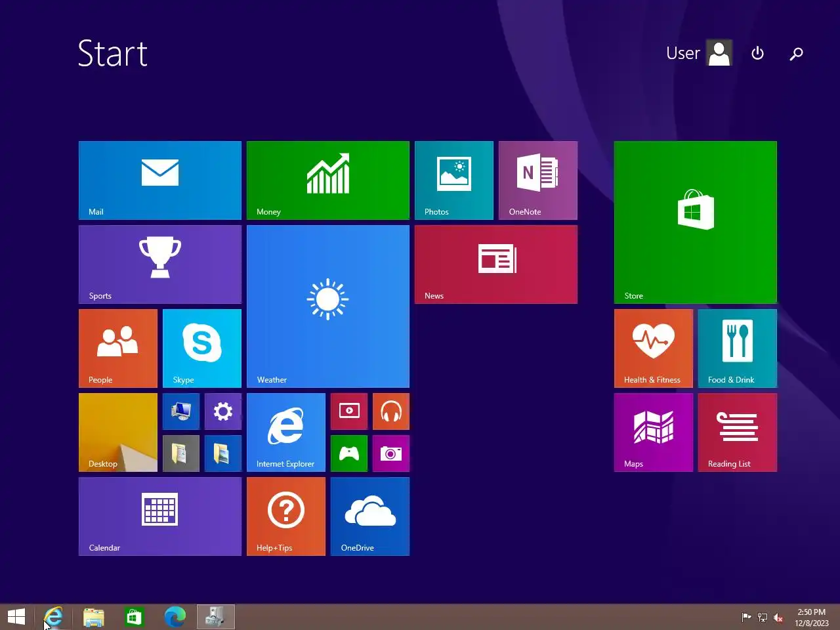840x630 pixels.
Task: Open the Weather tile
Action: (328, 306)
